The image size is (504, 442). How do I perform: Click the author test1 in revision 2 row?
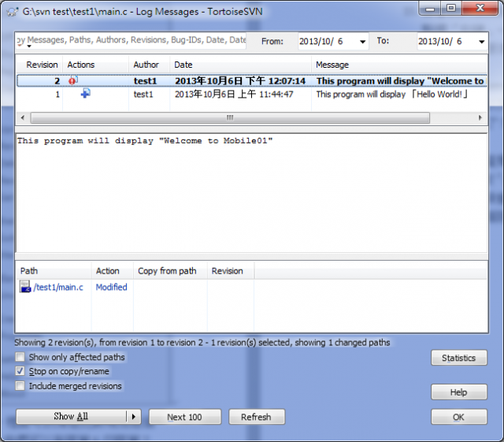click(x=145, y=81)
